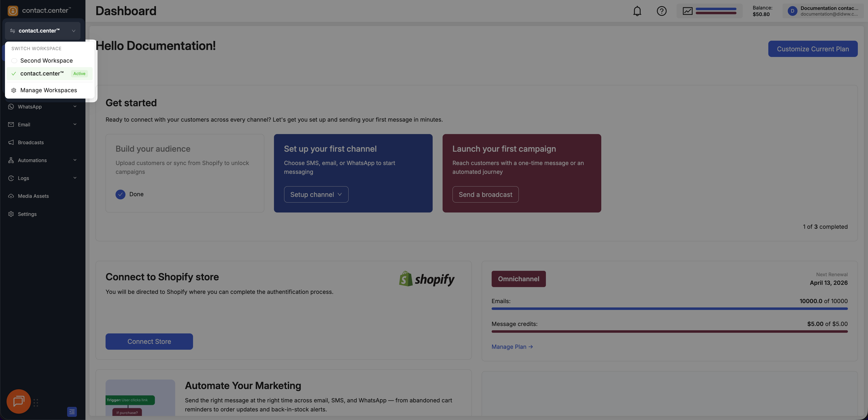
Task: Open the Logs sidebar menu item
Action: (x=24, y=178)
